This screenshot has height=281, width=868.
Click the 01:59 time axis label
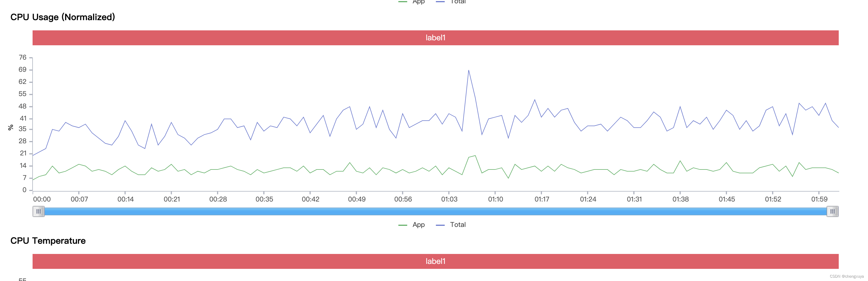pyautogui.click(x=819, y=199)
